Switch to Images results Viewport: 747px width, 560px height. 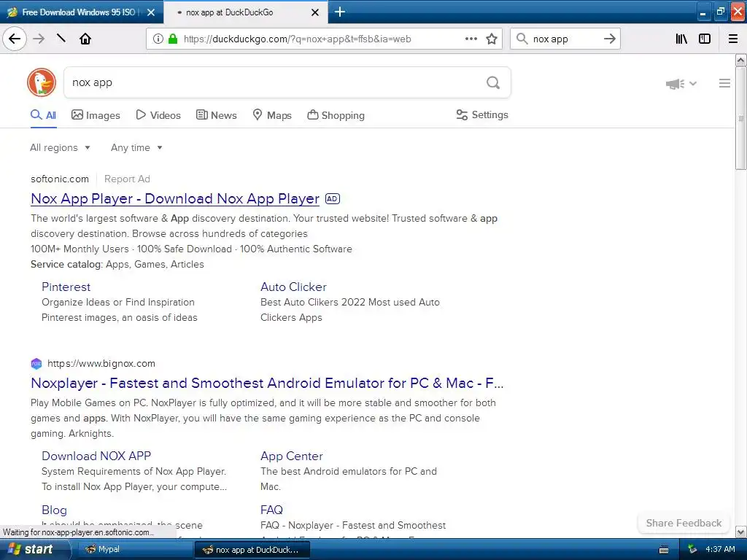pyautogui.click(x=96, y=115)
